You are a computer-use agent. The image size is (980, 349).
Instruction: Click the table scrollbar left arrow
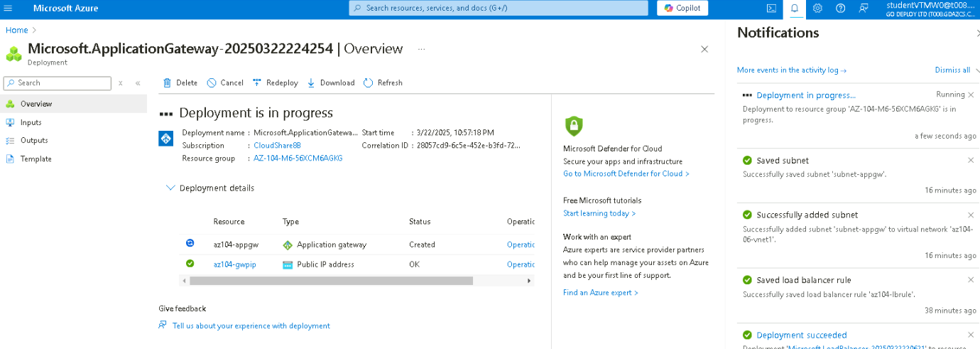pyautogui.click(x=185, y=281)
